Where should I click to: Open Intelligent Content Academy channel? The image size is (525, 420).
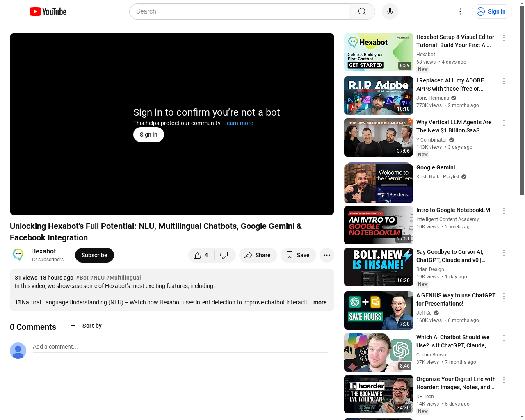447,219
